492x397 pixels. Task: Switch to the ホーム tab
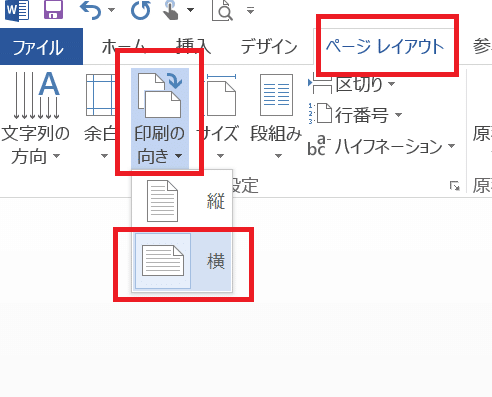tap(123, 46)
